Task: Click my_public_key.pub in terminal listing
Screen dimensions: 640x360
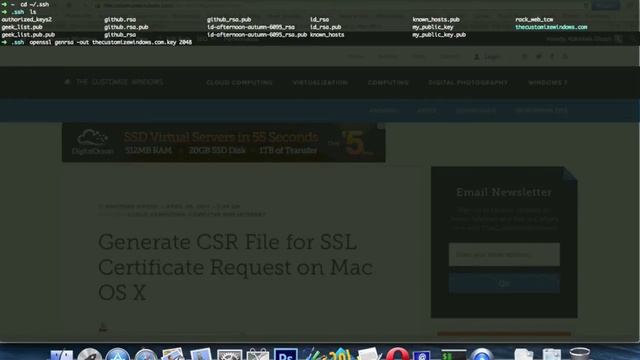Action: click(439, 35)
